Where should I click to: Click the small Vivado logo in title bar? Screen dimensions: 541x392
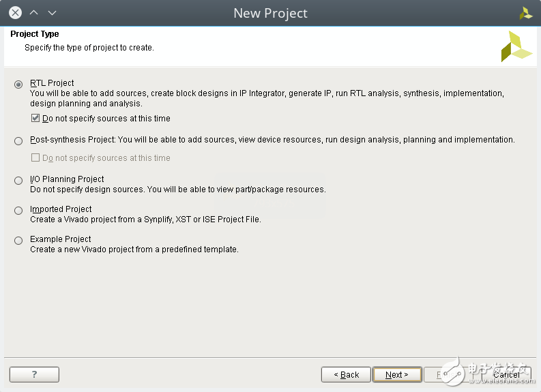click(x=525, y=13)
